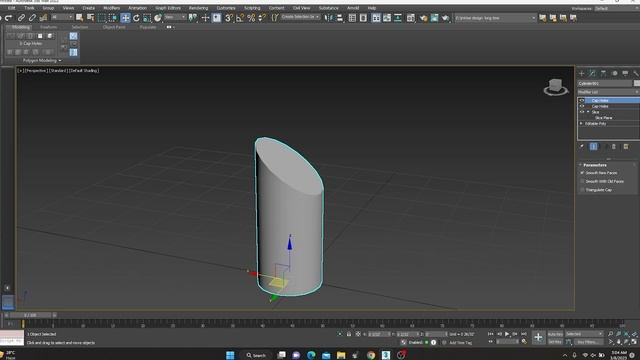Screen dimensions: 640x360
Task: Click Configure Modifier Sets icon
Action: click(626, 147)
